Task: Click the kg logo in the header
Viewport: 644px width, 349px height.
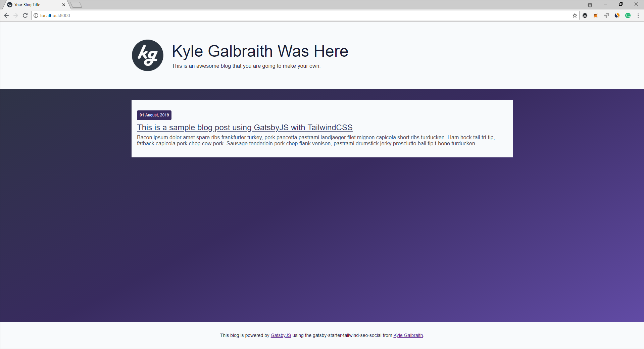Action: click(x=148, y=55)
